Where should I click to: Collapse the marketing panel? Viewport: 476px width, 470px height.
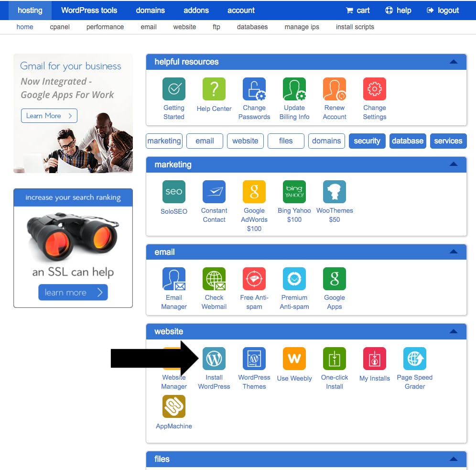point(454,164)
